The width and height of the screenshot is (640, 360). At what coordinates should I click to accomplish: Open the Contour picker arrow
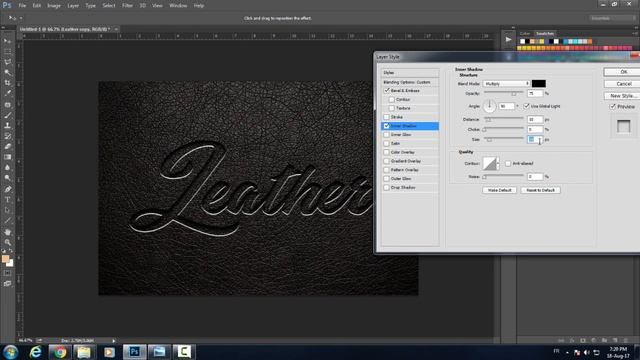point(498,163)
